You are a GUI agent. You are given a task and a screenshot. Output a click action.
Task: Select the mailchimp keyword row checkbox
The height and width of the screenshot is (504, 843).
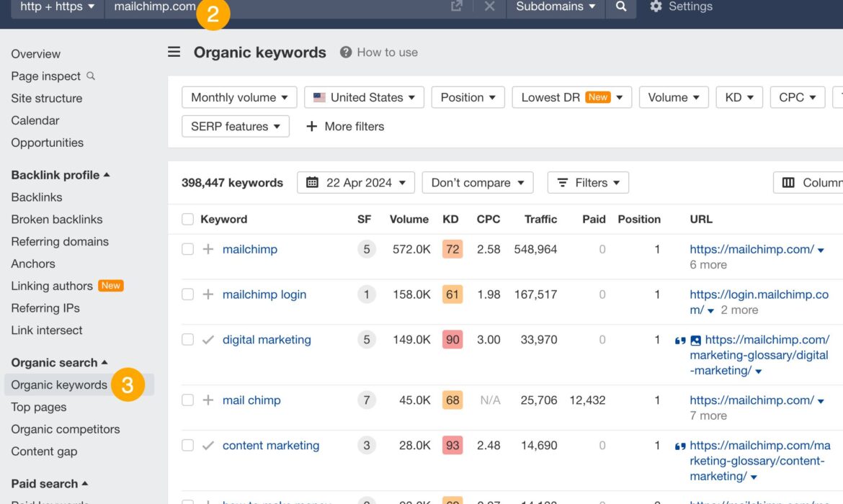click(187, 249)
